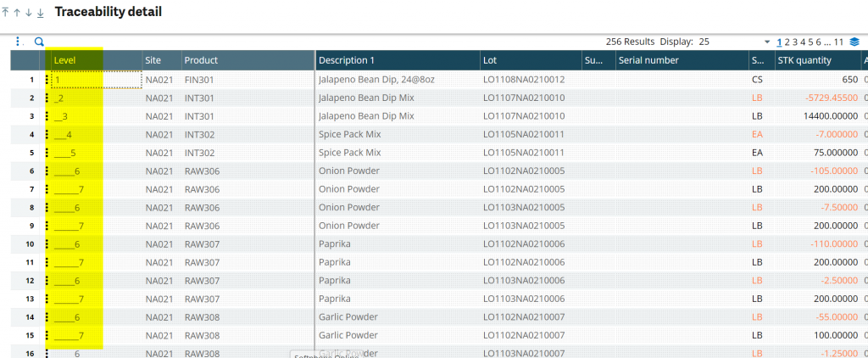Open row 10 actions dots menu
The image size is (868, 358).
point(47,244)
